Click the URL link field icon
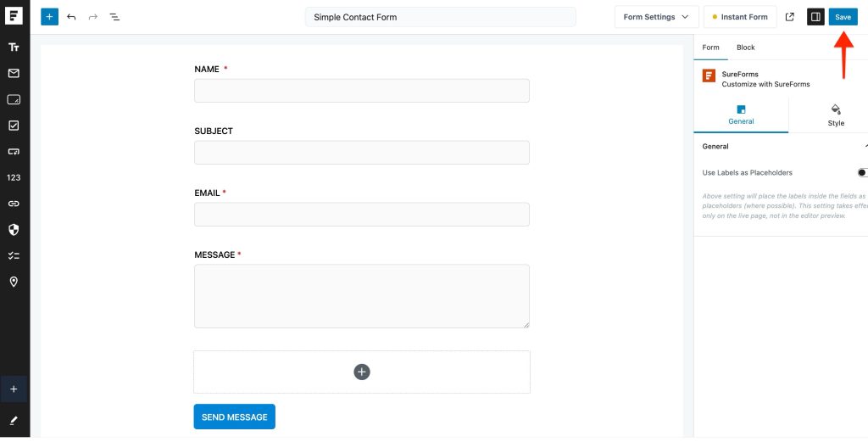This screenshot has width=868, height=442. (14, 204)
